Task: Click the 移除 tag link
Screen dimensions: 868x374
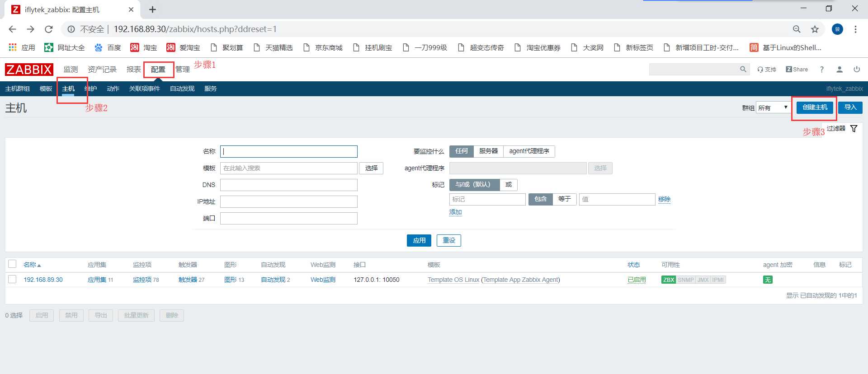Action: 664,199
